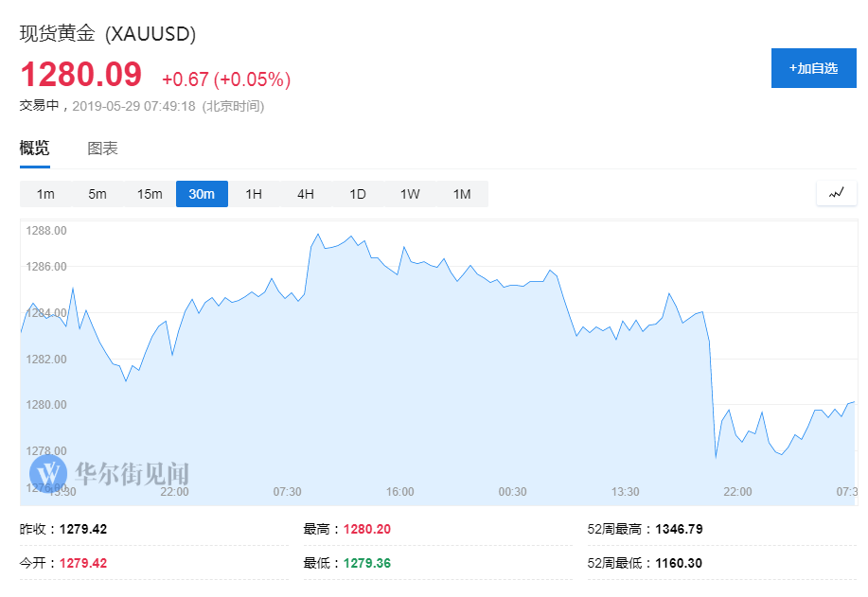Click the 现货黄金 (XAUUSD) title

[108, 34]
